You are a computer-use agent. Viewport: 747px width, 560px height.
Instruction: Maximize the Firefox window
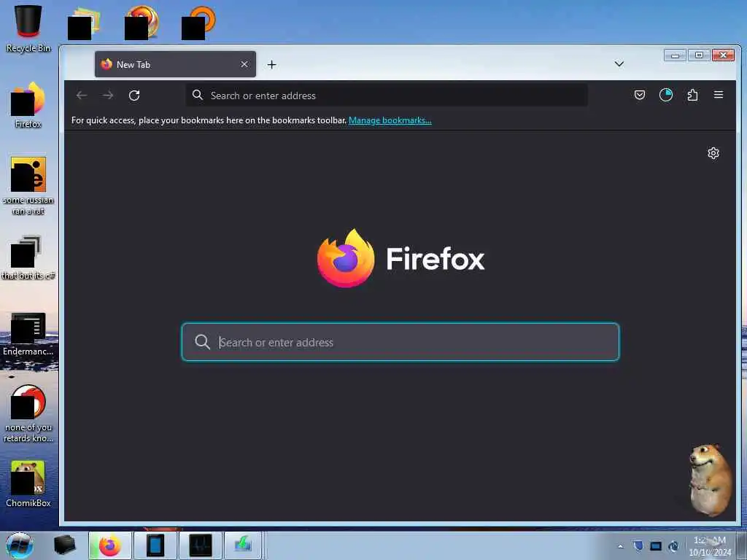[699, 55]
